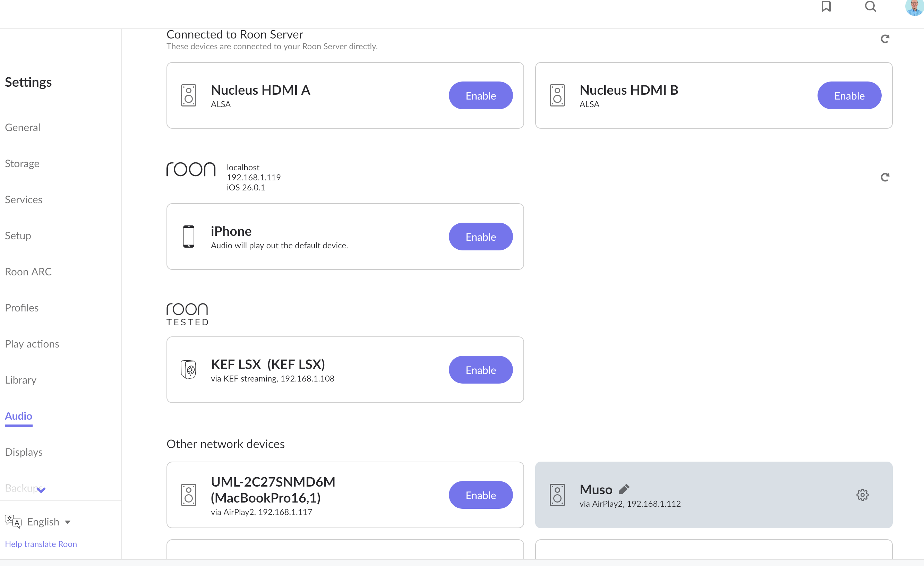Go to the Storage settings tab
The image size is (924, 566).
[x=22, y=164]
